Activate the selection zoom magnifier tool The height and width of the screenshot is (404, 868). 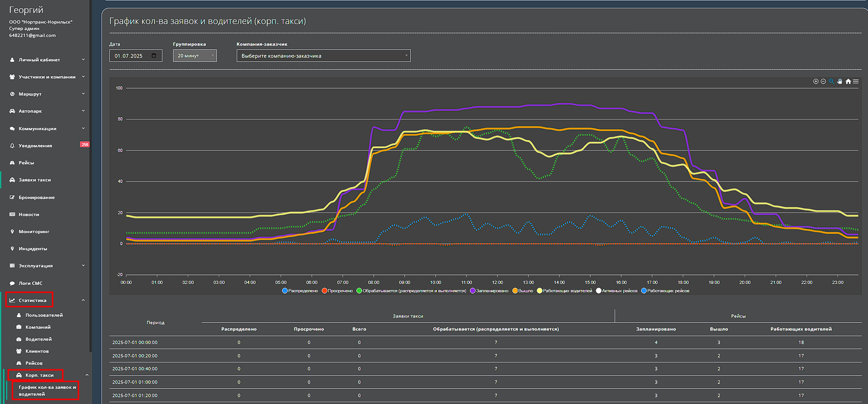tap(832, 81)
